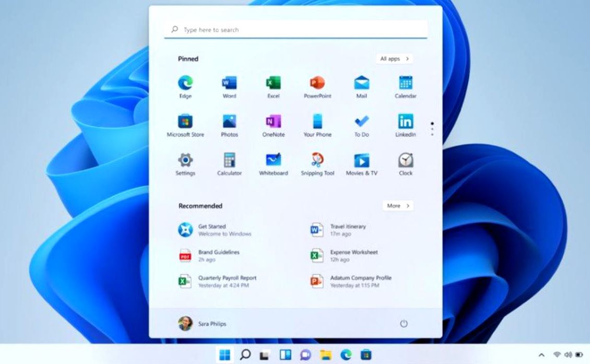Open the To Do app
Image resolution: width=590 pixels, height=364 pixels.
click(x=362, y=125)
